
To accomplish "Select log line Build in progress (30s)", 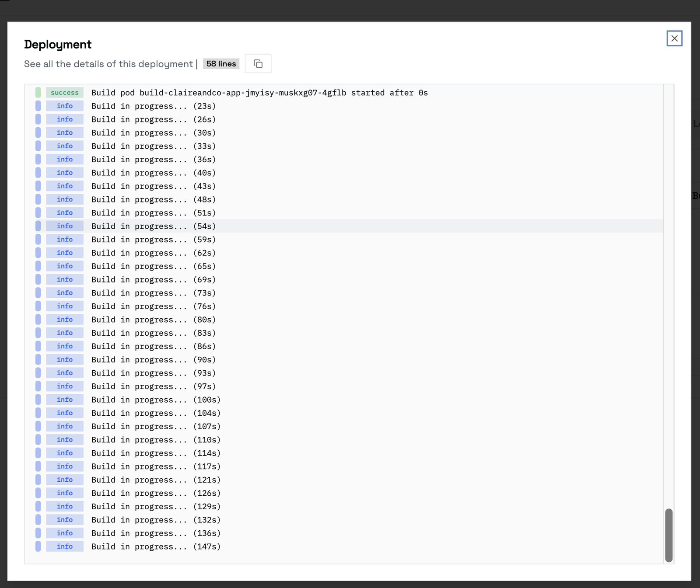I will coord(344,132).
